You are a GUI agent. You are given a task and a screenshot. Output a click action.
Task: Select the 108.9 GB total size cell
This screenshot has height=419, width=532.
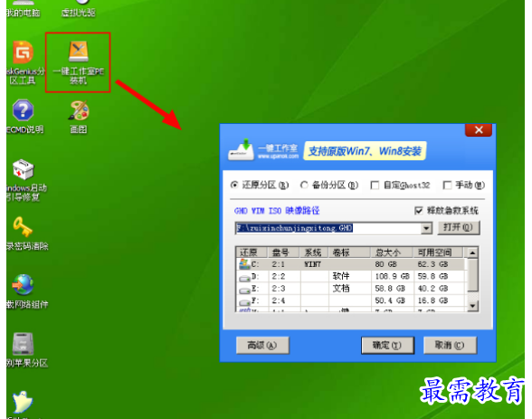(x=392, y=277)
